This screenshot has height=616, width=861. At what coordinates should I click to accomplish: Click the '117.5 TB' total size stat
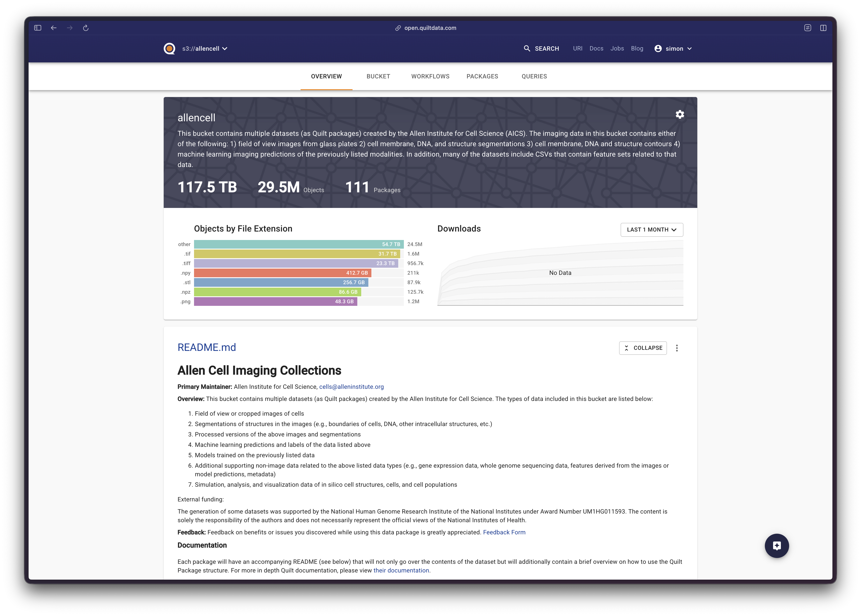click(207, 187)
